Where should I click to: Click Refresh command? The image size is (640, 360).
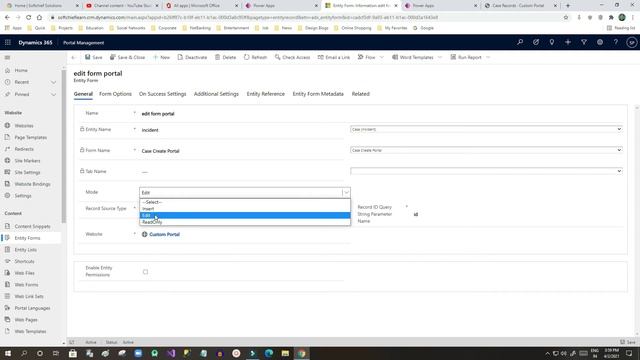pyautogui.click(x=255, y=58)
